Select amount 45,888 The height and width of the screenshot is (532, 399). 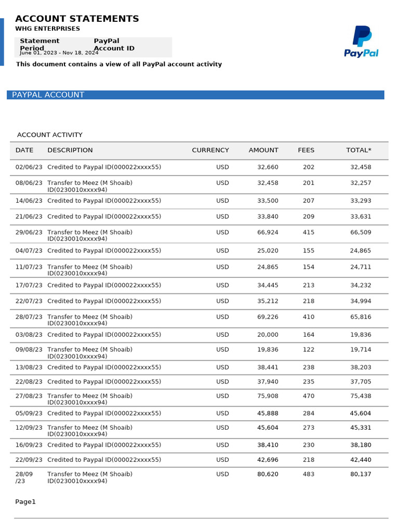point(268,413)
